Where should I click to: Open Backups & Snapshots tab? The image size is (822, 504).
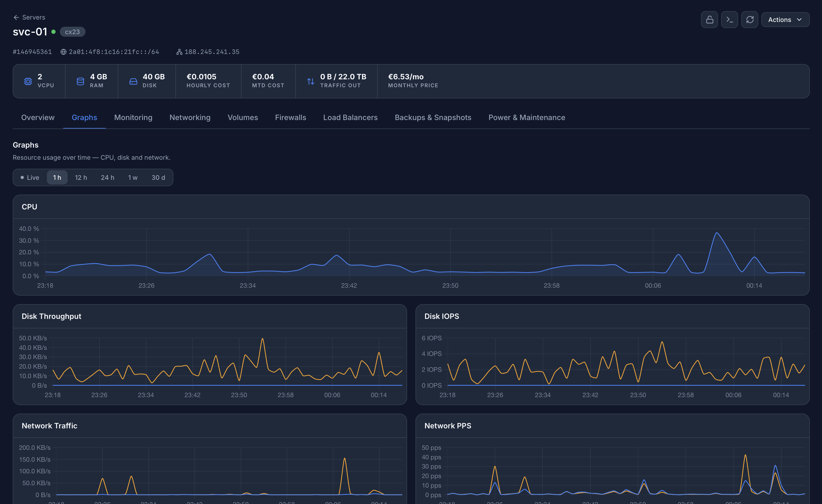(433, 117)
